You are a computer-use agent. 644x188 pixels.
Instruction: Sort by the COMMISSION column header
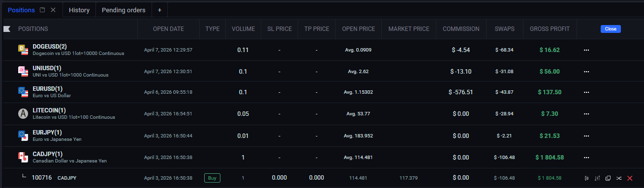tap(461, 29)
